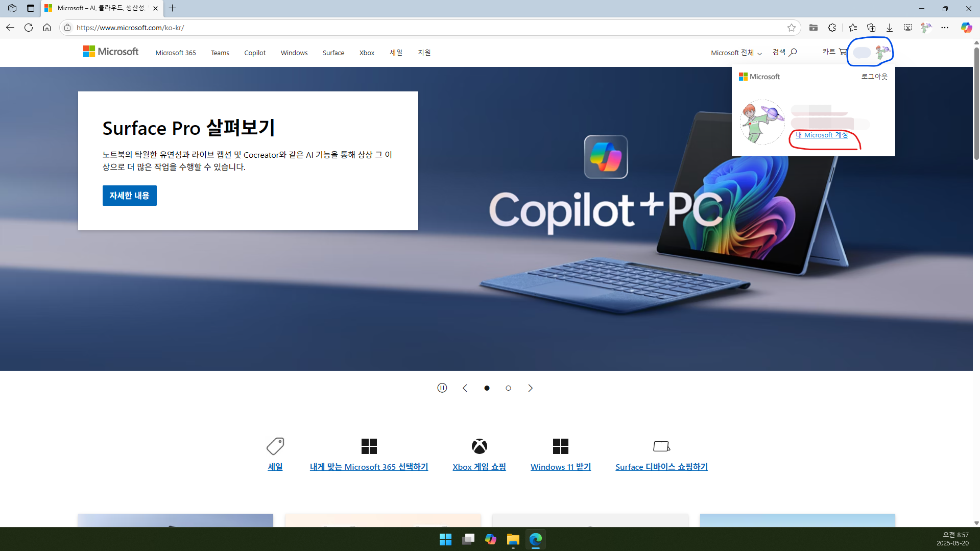Expand the Microsoft 전체 dropdown
The width and height of the screenshot is (980, 551).
pyautogui.click(x=736, y=53)
